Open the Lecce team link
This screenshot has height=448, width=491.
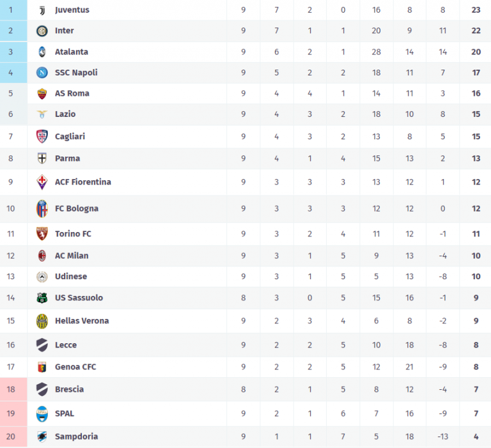(65, 345)
